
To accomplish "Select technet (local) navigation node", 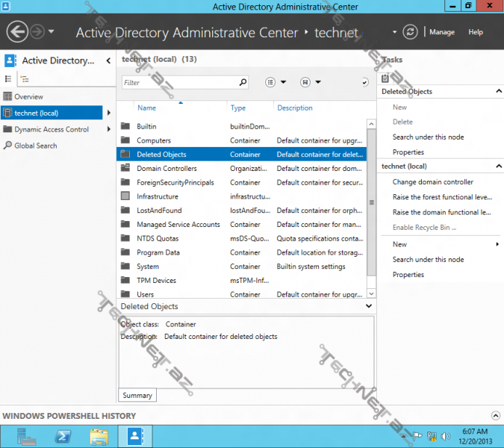I will (x=52, y=113).
